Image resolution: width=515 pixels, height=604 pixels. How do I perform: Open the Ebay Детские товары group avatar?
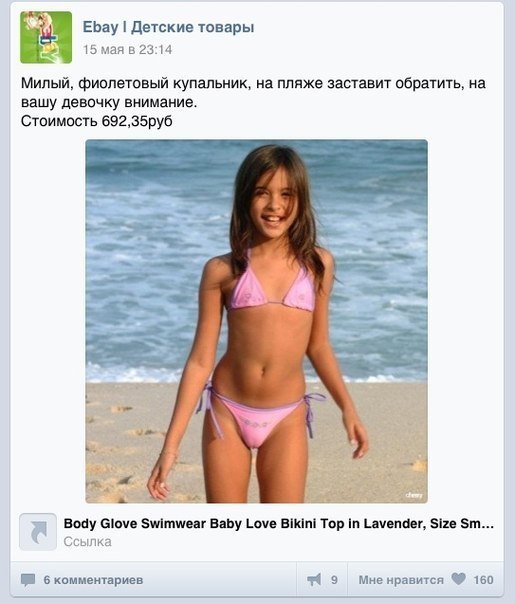(x=46, y=37)
